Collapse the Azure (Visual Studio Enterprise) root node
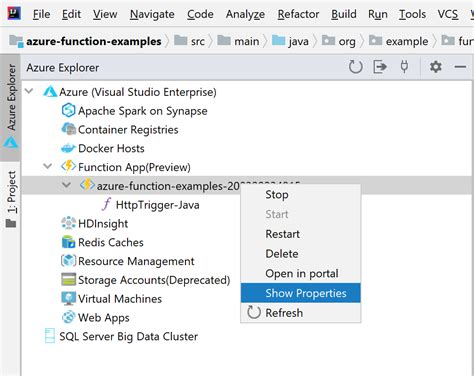Image resolution: width=474 pixels, height=376 pixels. pyautogui.click(x=29, y=91)
